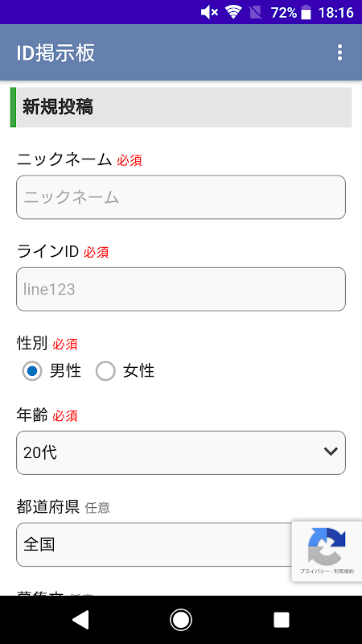
Task: Open the reCAPTCHA プライバシー link
Action: coord(314,572)
